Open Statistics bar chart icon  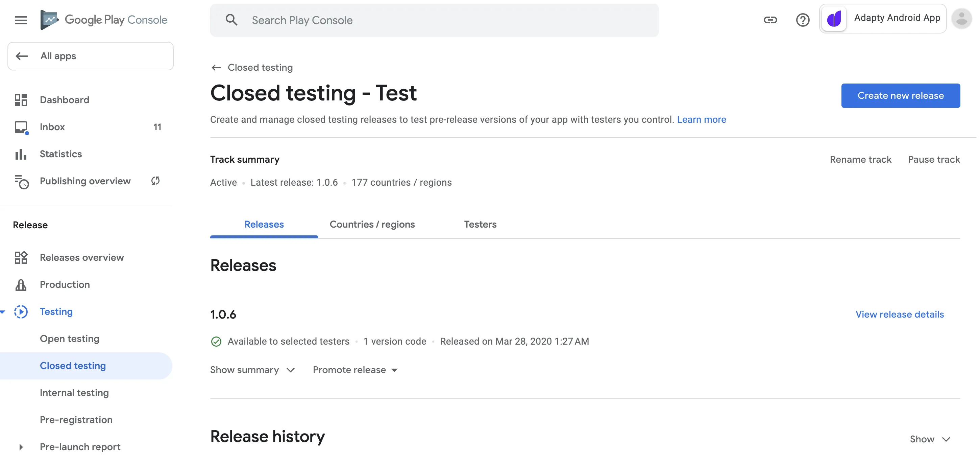pyautogui.click(x=21, y=154)
